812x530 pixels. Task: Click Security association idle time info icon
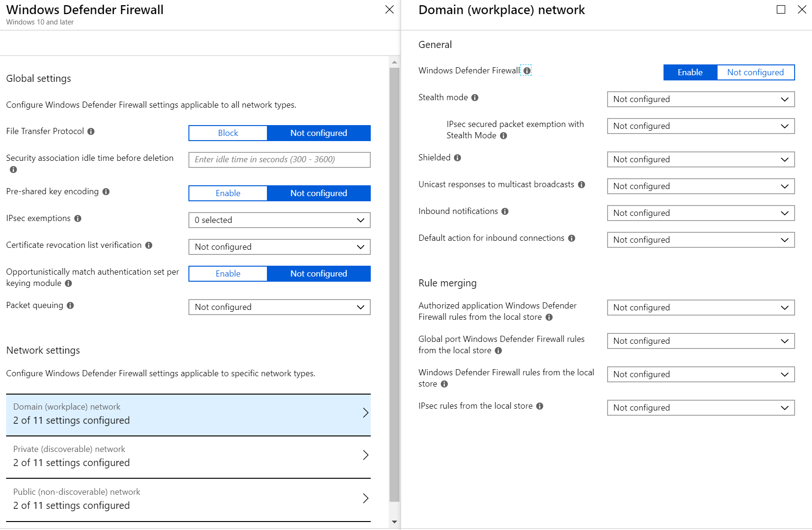tap(13, 169)
